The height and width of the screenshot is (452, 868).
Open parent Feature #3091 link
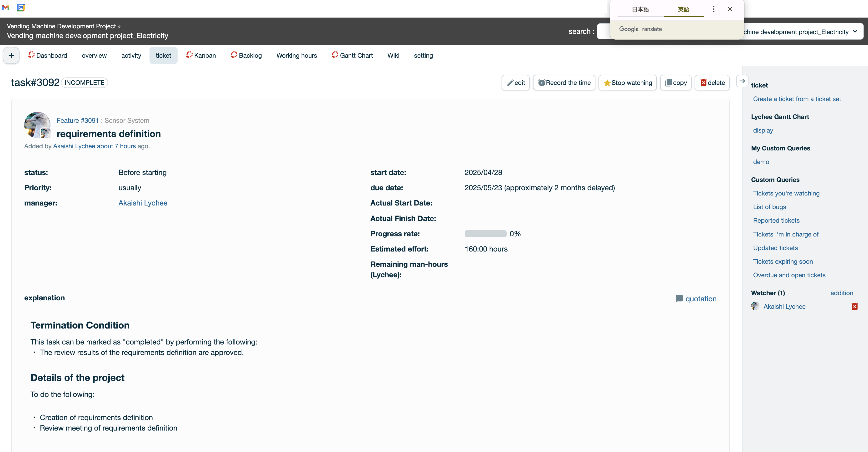[78, 120]
